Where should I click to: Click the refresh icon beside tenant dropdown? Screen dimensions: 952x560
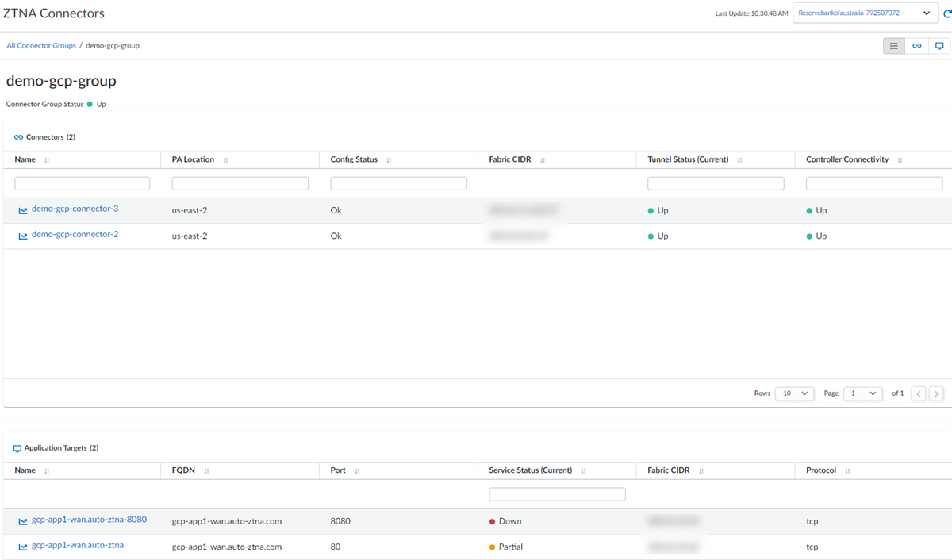coord(946,13)
